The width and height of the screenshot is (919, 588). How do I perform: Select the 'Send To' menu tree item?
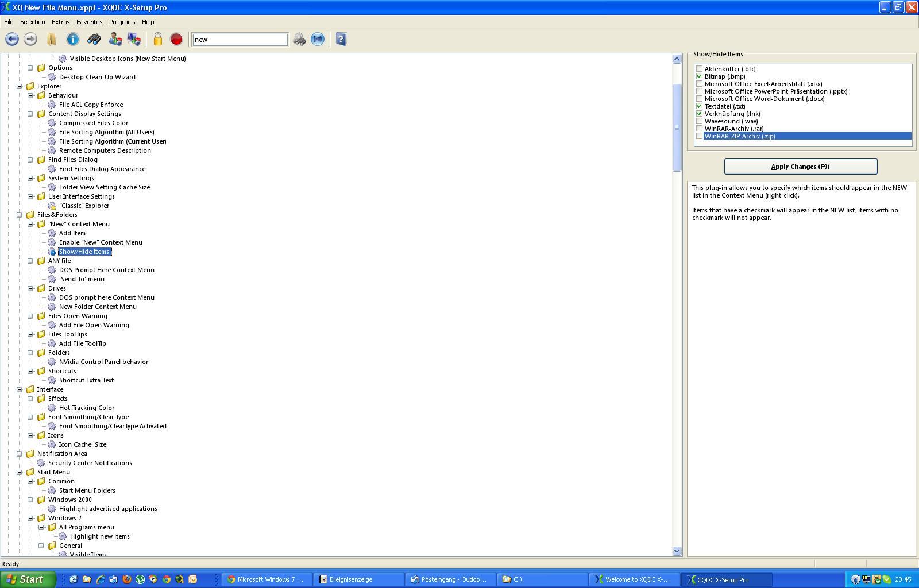[x=82, y=279]
